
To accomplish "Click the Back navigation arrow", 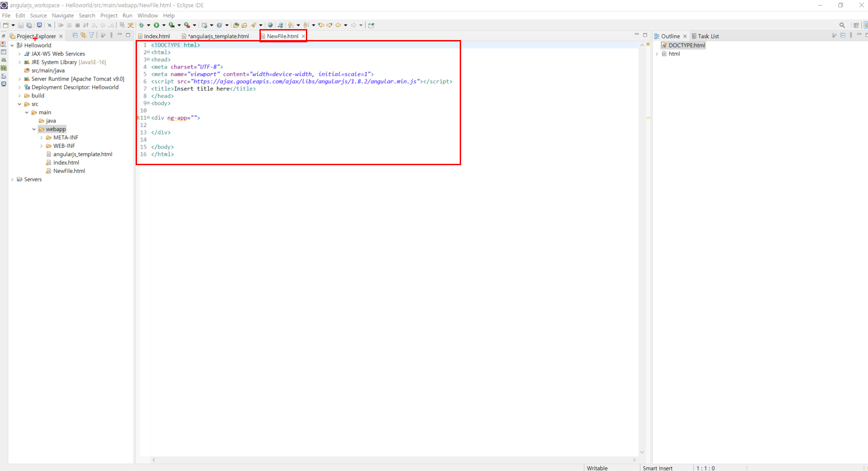I will (338, 25).
